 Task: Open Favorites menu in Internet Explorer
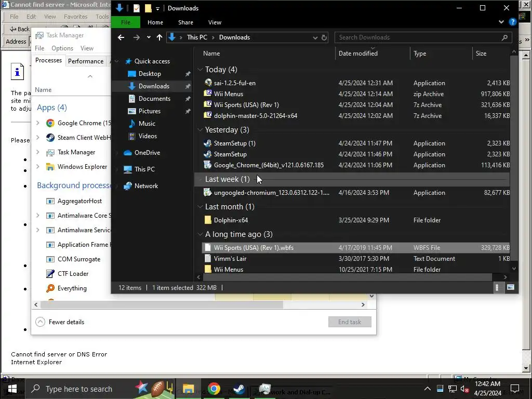pyautogui.click(x=75, y=17)
